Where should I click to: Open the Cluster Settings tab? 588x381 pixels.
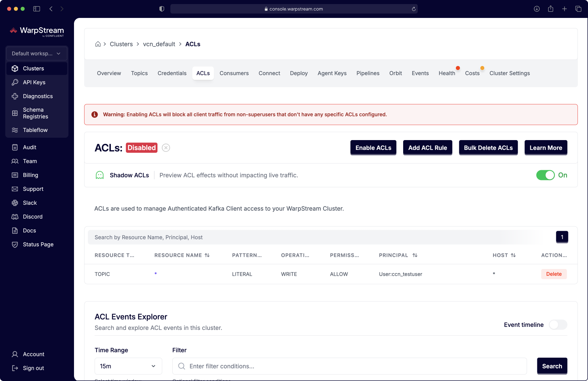click(510, 73)
